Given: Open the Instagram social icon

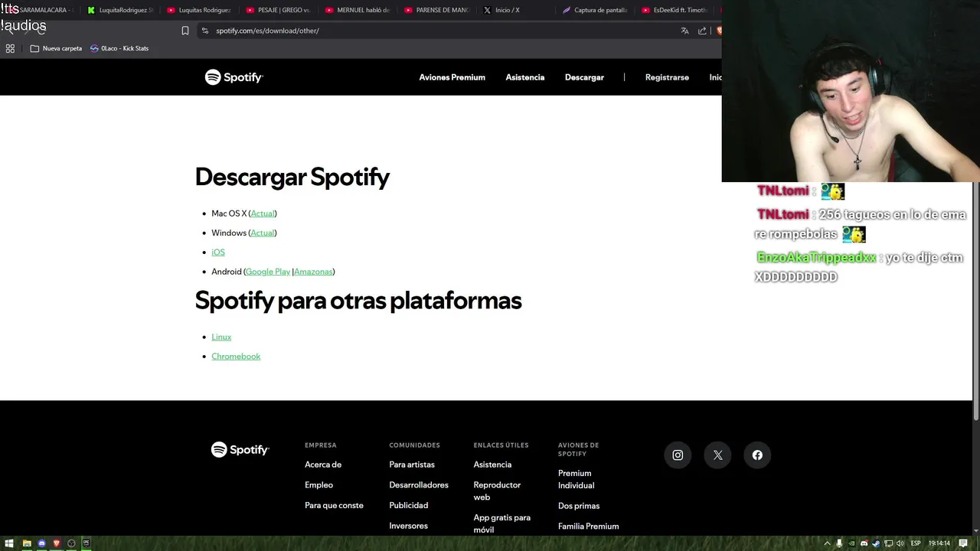Looking at the screenshot, I should point(678,455).
